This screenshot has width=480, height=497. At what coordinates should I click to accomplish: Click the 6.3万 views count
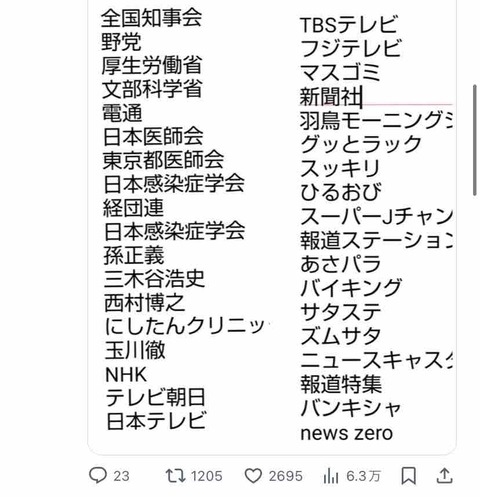coord(363,476)
